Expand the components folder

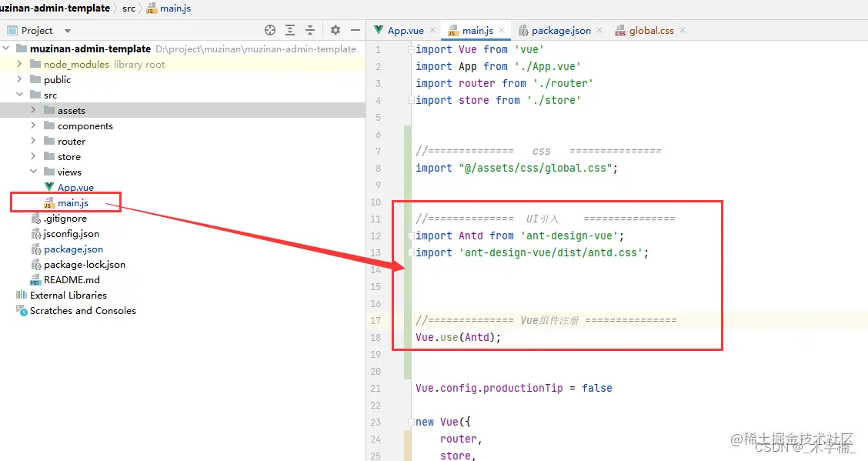[33, 125]
